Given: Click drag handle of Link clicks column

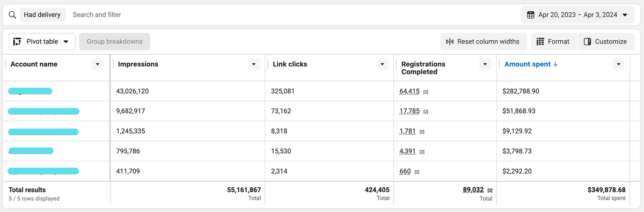Looking at the screenshot, I should pyautogui.click(x=268, y=64).
